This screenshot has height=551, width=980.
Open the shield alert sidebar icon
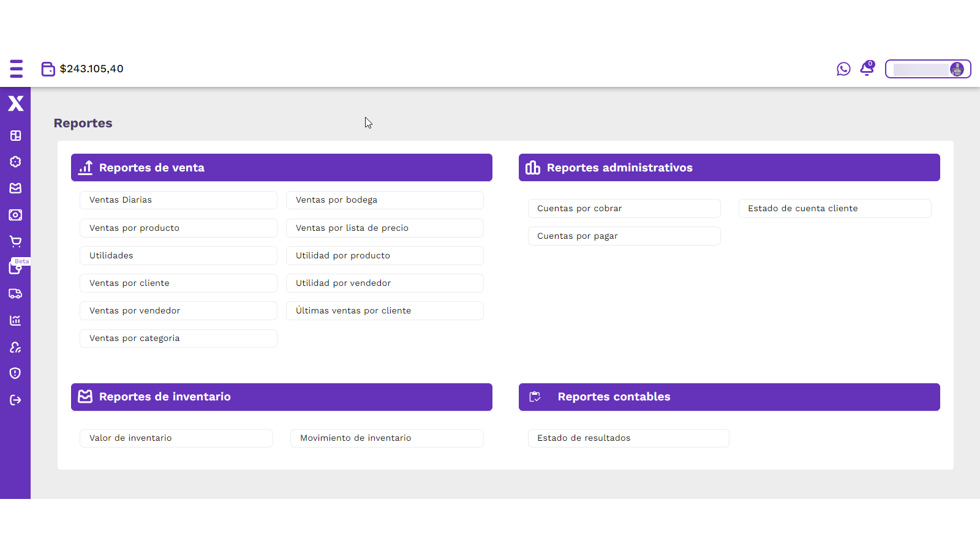(x=16, y=373)
